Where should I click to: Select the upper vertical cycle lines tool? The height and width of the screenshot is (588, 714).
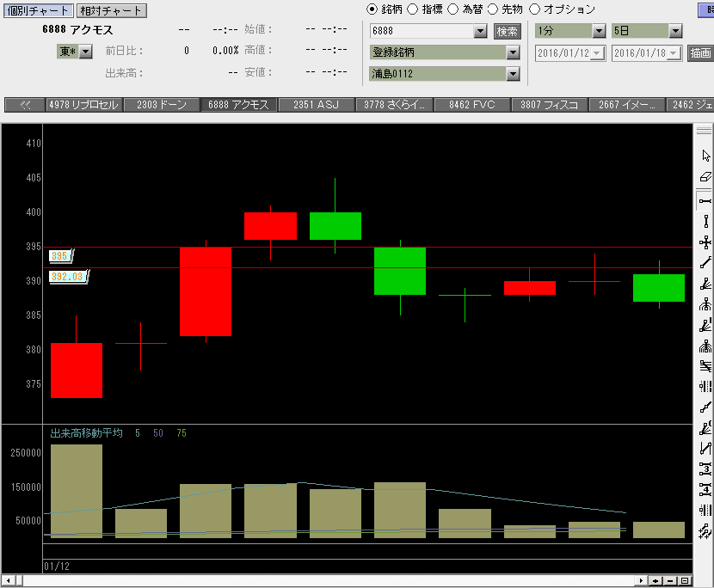tap(705, 387)
